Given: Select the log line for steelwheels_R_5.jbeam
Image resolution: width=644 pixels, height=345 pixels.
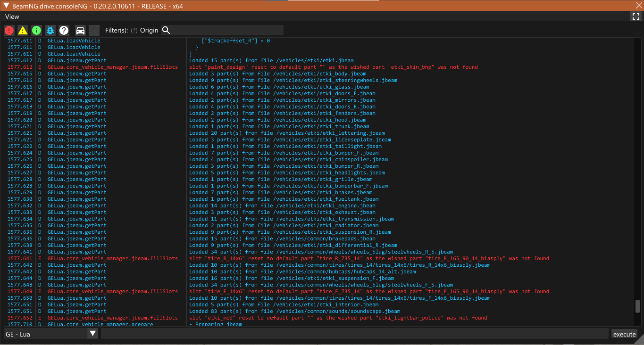Looking at the screenshot, I should [x=321, y=252].
